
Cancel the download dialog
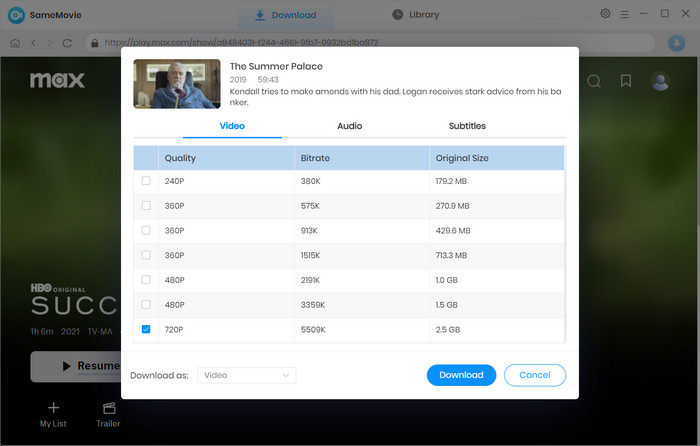(x=535, y=375)
